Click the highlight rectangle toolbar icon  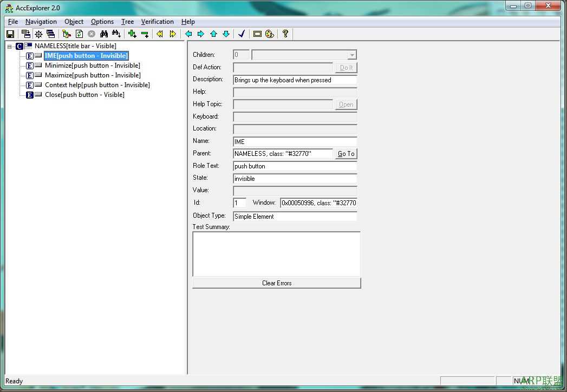pyautogui.click(x=257, y=34)
